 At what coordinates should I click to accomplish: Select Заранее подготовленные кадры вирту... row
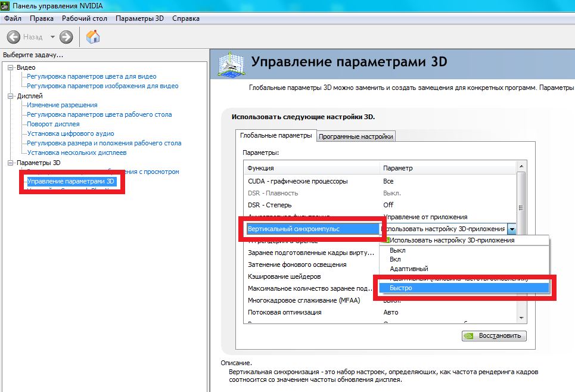coord(312,253)
